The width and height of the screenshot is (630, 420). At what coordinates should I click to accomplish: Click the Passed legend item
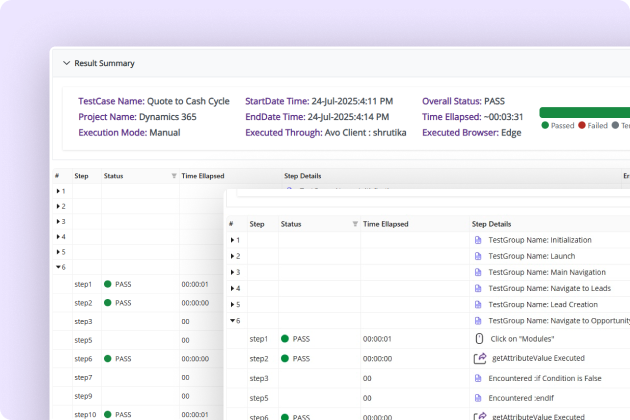tap(558, 126)
